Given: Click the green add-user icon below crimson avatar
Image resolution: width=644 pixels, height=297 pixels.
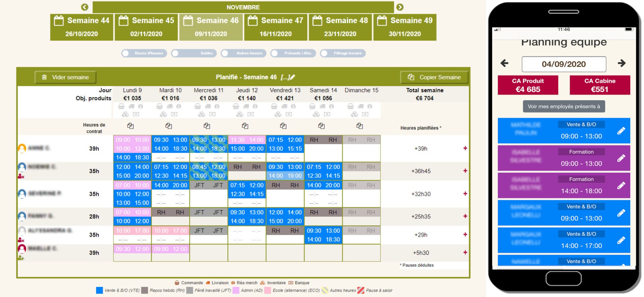Looking at the screenshot, I should (21, 258).
